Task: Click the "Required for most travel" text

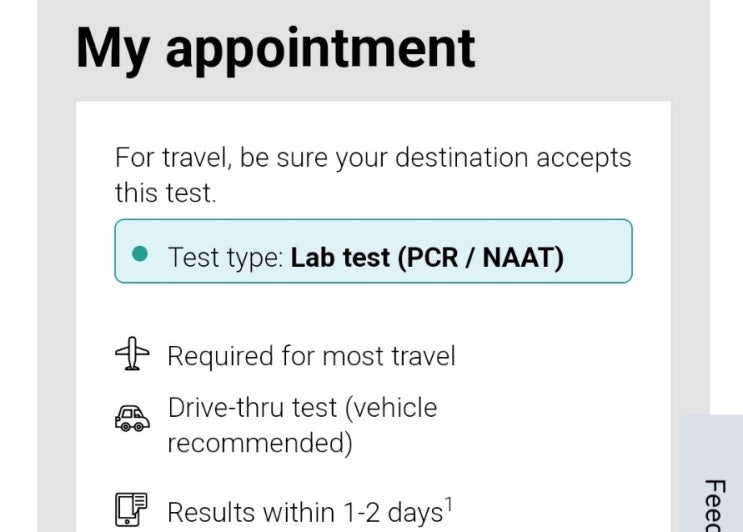Action: pyautogui.click(x=311, y=356)
